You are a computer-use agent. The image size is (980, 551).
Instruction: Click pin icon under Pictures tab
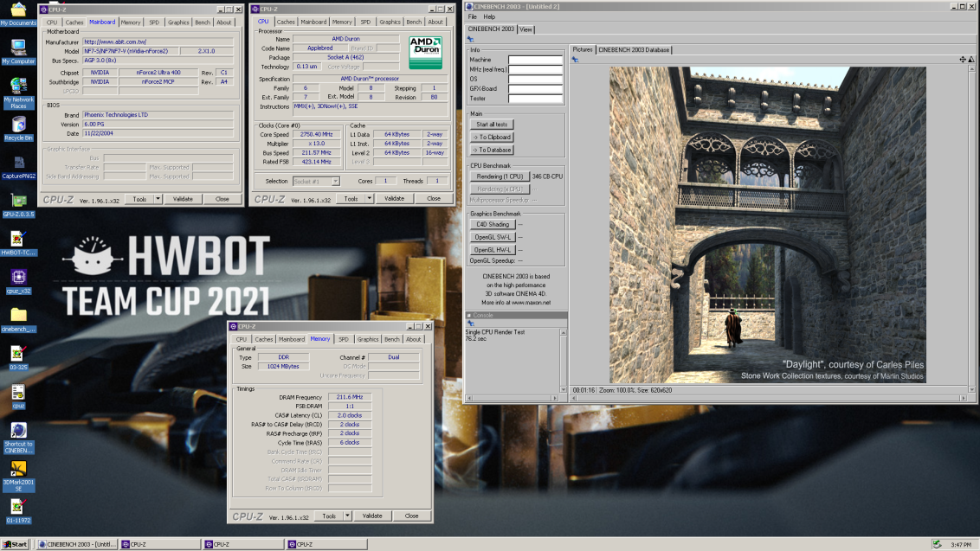click(x=575, y=60)
